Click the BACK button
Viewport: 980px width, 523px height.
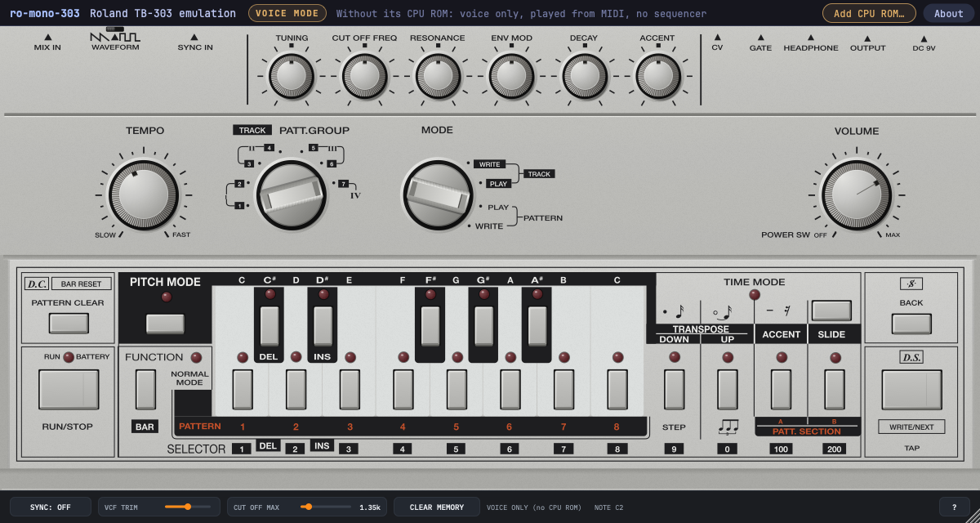tap(911, 324)
